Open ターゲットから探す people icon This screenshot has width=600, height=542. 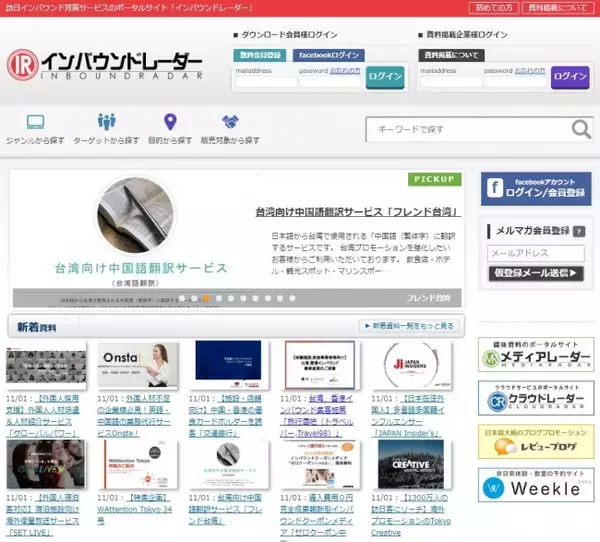pyautogui.click(x=106, y=122)
